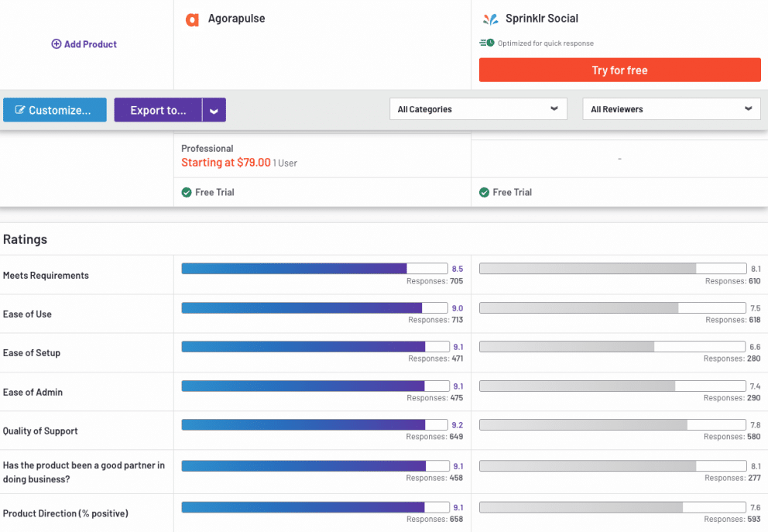The image size is (768, 532).
Task: Click the Agorapulse 8.5 rating score
Action: click(x=458, y=269)
